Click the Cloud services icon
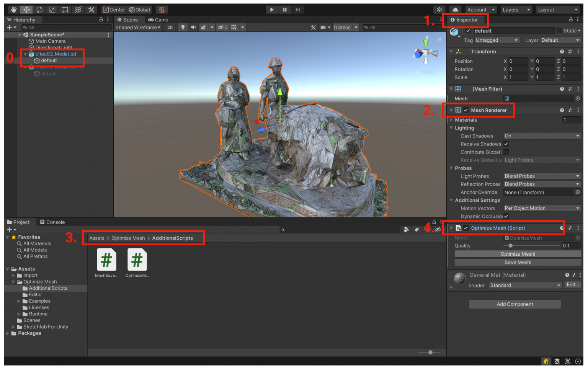 (x=455, y=9)
